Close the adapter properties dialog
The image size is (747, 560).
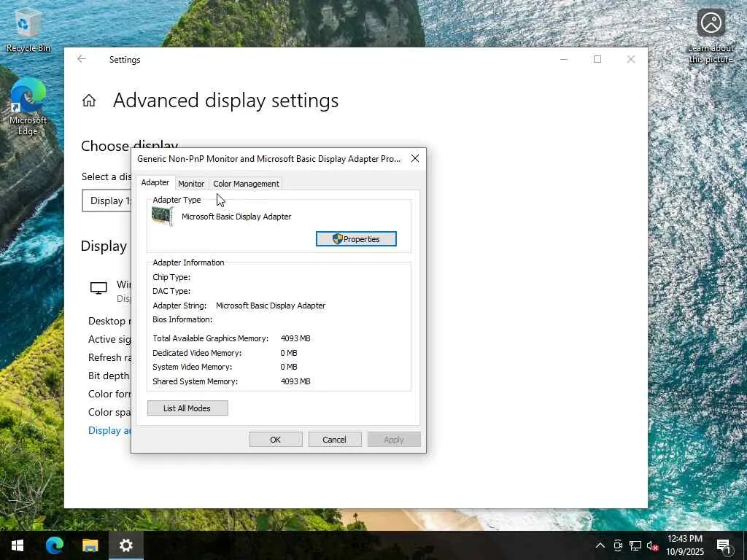click(415, 158)
